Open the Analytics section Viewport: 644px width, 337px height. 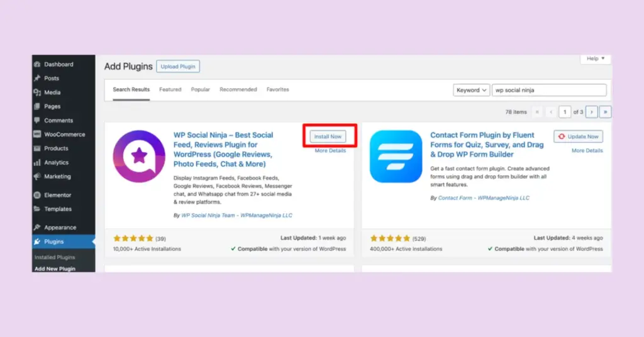coord(56,162)
